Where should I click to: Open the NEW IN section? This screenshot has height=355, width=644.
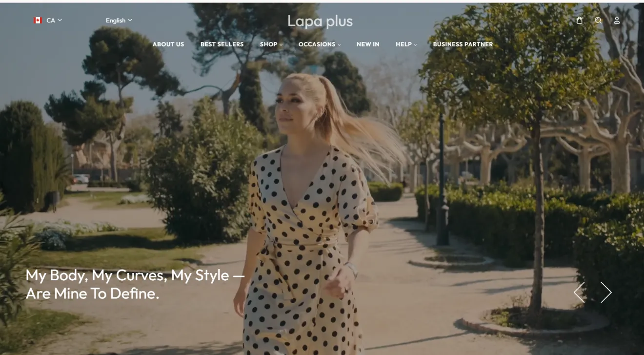(x=368, y=44)
